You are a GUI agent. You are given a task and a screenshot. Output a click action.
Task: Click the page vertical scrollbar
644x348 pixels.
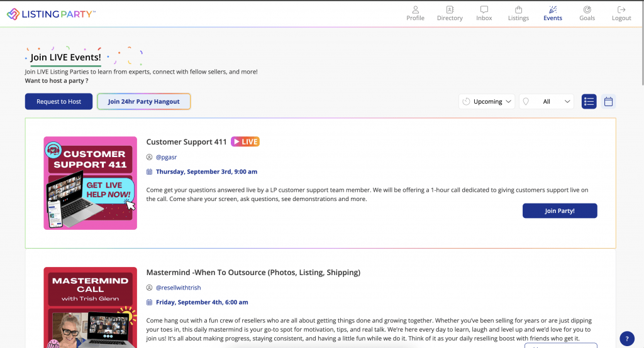(x=642, y=43)
